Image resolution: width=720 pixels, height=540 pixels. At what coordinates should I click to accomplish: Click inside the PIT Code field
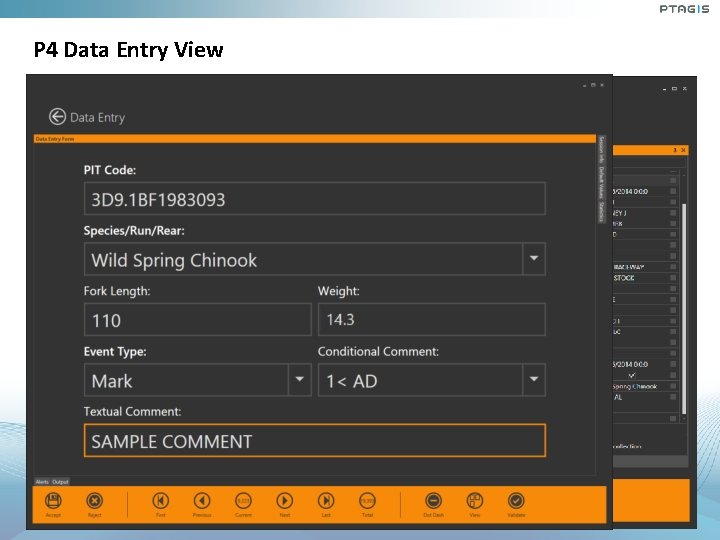[315, 199]
